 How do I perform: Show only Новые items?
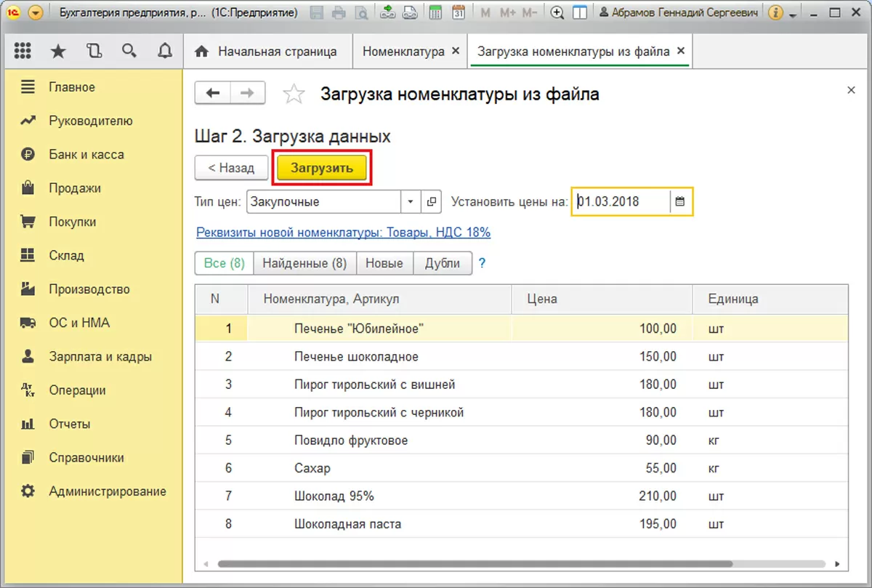(384, 263)
